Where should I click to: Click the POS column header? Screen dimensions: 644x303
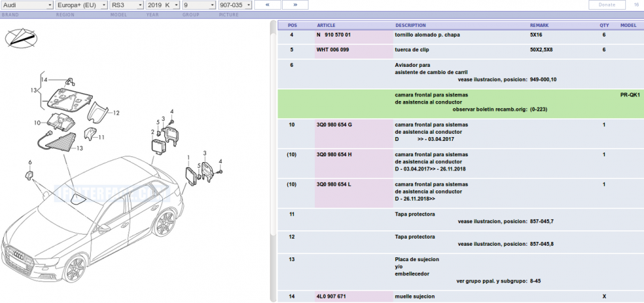coord(292,26)
